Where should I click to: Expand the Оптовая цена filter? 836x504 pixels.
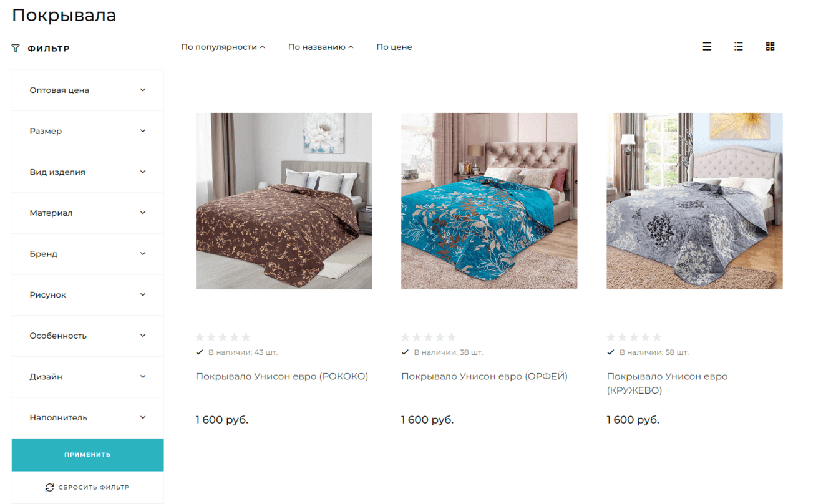87,90
